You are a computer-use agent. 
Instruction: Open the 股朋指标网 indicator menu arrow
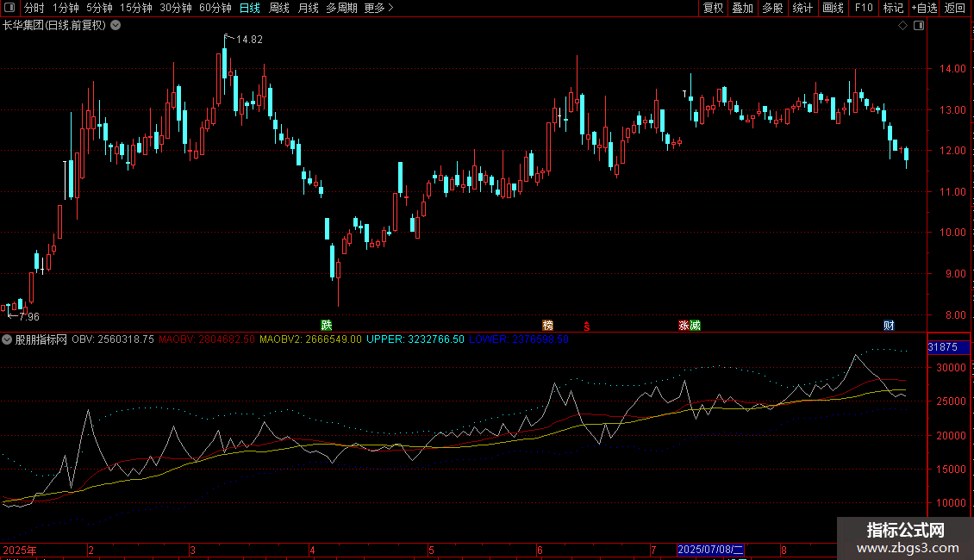click(x=7, y=339)
